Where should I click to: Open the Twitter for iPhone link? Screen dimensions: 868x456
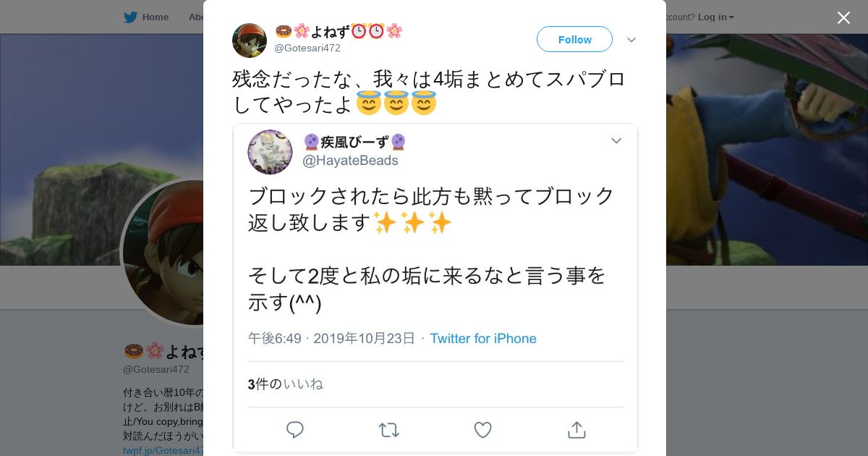pyautogui.click(x=483, y=338)
